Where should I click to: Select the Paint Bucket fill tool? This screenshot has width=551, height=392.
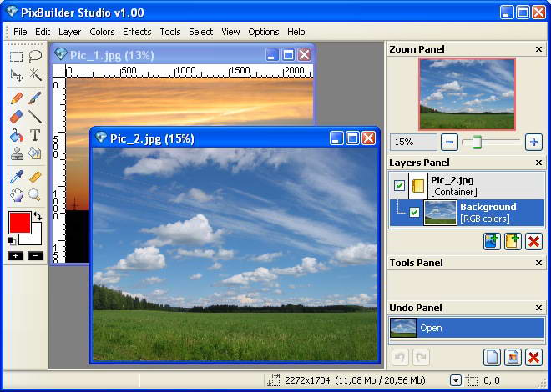click(16, 135)
